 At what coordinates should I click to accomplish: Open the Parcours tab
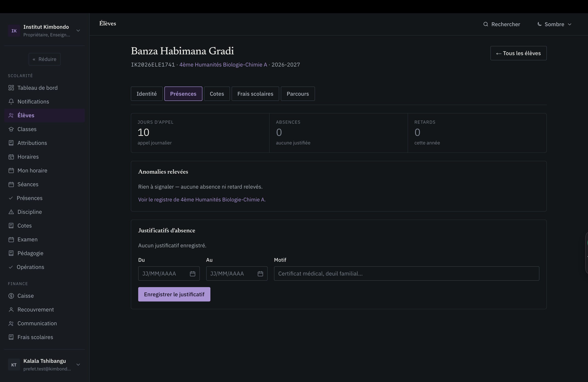298,94
